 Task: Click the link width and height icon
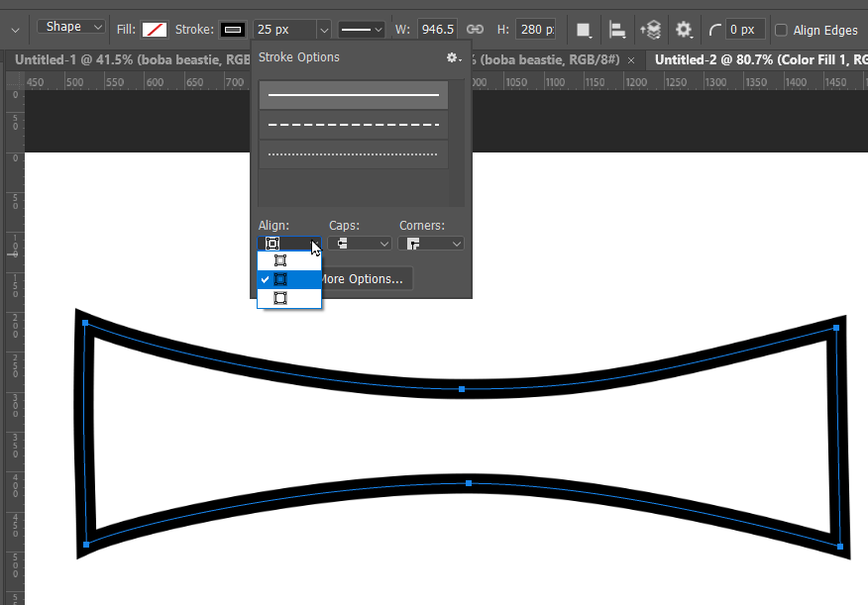(x=475, y=30)
